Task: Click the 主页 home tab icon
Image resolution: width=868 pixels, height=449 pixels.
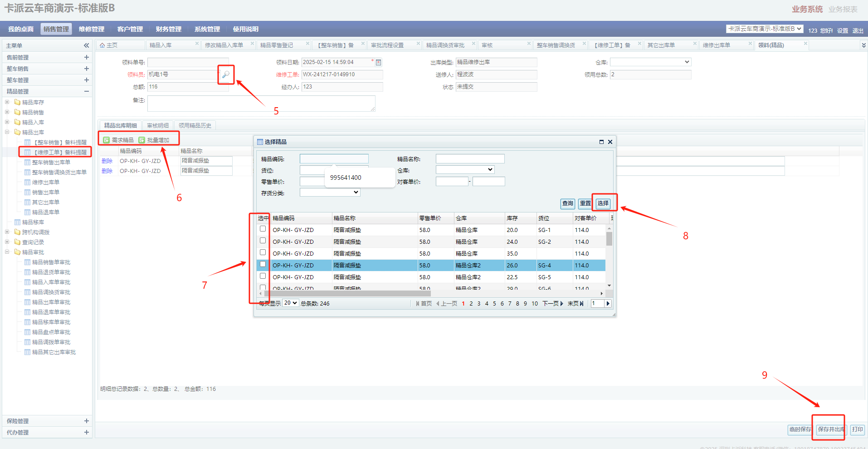Action: coord(102,45)
